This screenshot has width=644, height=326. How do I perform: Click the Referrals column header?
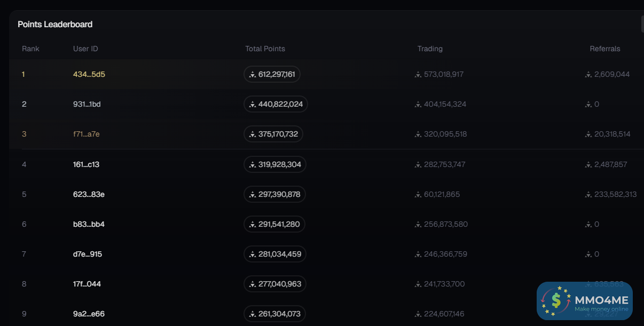604,49
